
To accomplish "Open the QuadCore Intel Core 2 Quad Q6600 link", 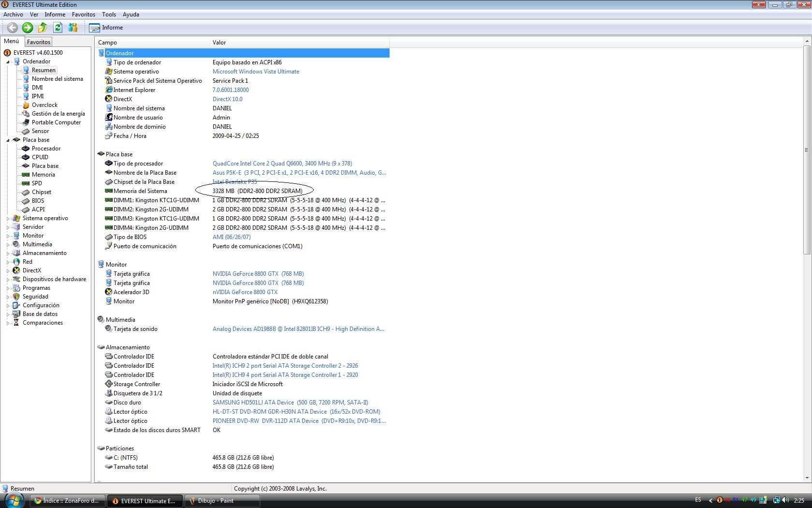I will pos(282,164).
